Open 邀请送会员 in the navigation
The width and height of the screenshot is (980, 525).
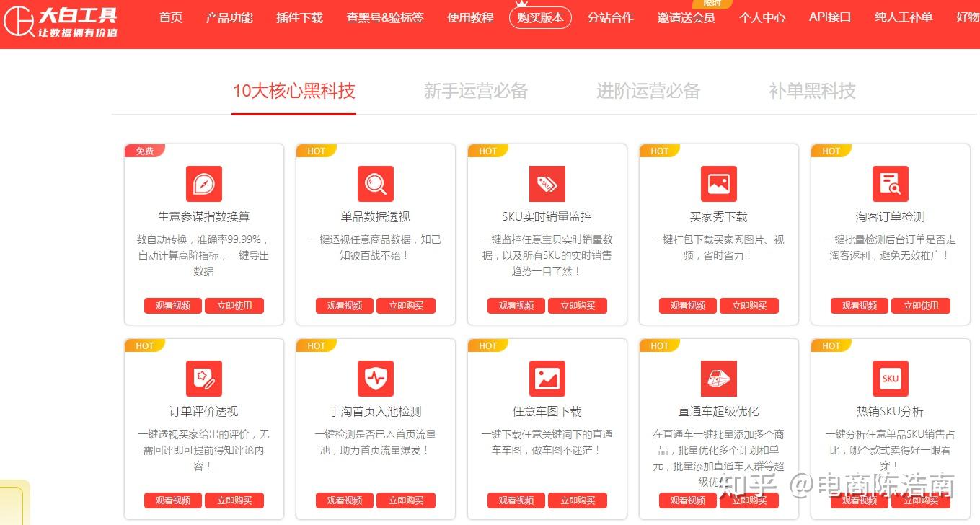(686, 17)
